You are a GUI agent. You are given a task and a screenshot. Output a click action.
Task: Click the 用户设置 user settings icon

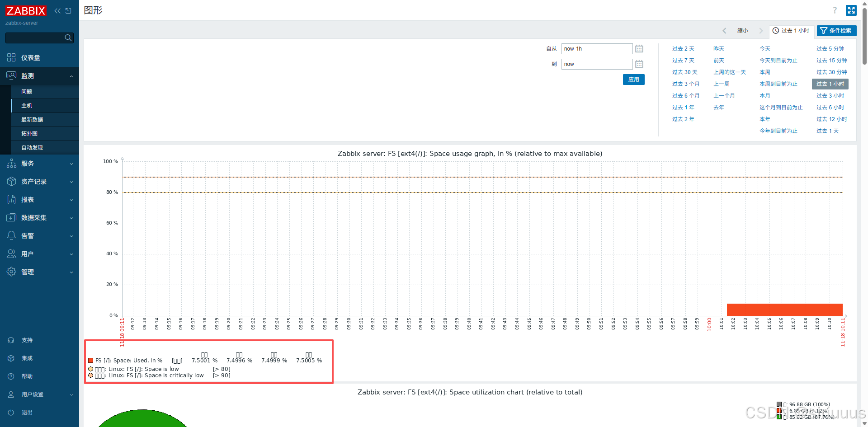point(11,394)
